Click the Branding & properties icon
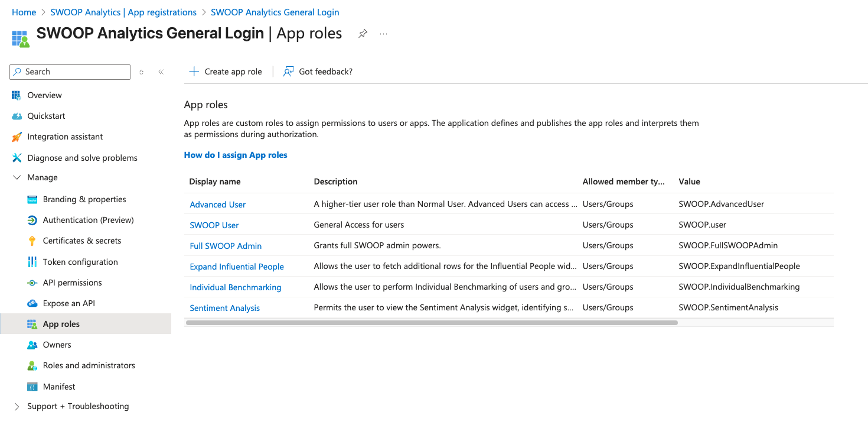The image size is (868, 428). [x=32, y=199]
